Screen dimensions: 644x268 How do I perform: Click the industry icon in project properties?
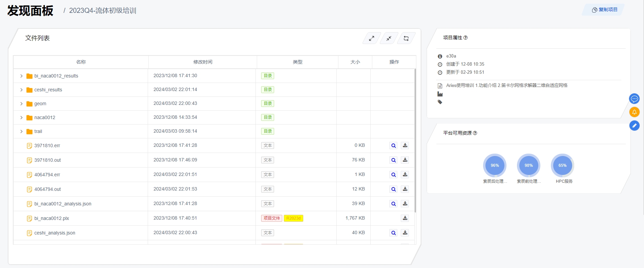tap(440, 94)
